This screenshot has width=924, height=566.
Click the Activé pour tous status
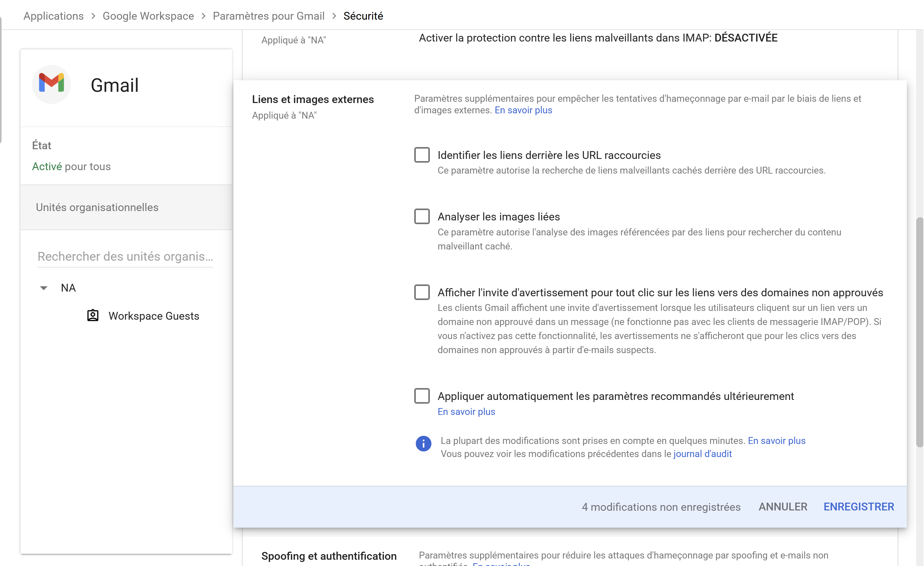pos(71,166)
